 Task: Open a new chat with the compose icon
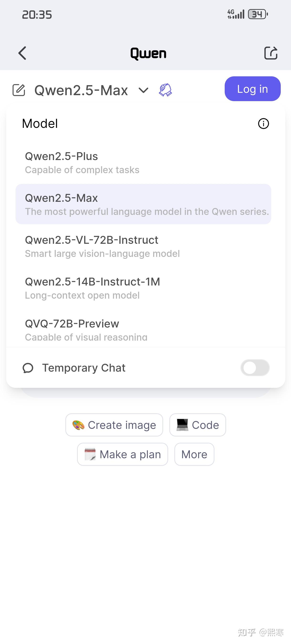[19, 90]
